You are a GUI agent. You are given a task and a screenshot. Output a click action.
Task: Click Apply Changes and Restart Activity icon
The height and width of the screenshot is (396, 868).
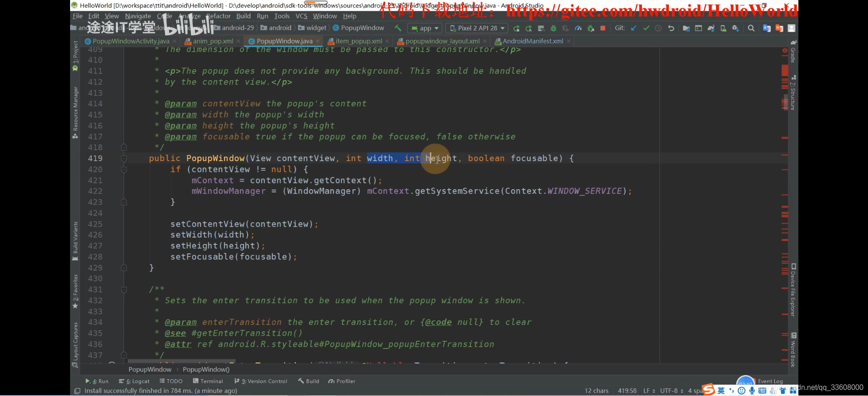point(528,28)
